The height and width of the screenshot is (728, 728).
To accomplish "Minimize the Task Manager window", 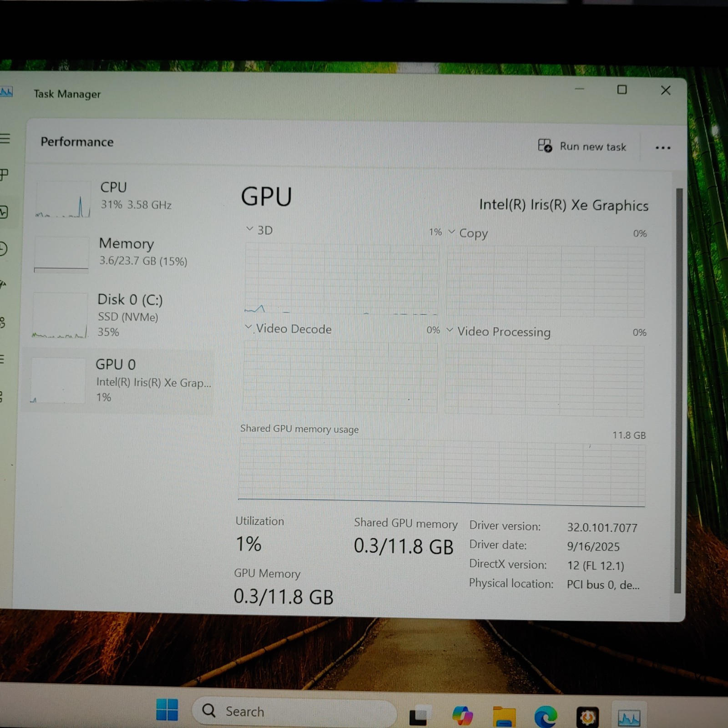I will [580, 89].
